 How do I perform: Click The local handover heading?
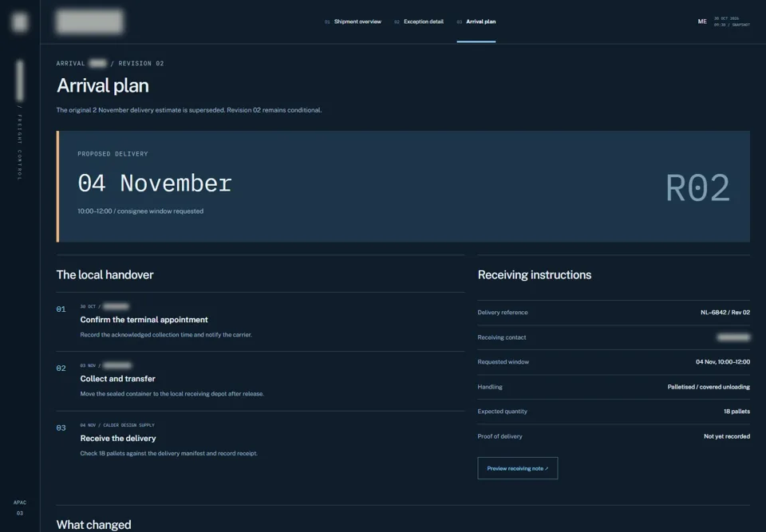coord(105,274)
